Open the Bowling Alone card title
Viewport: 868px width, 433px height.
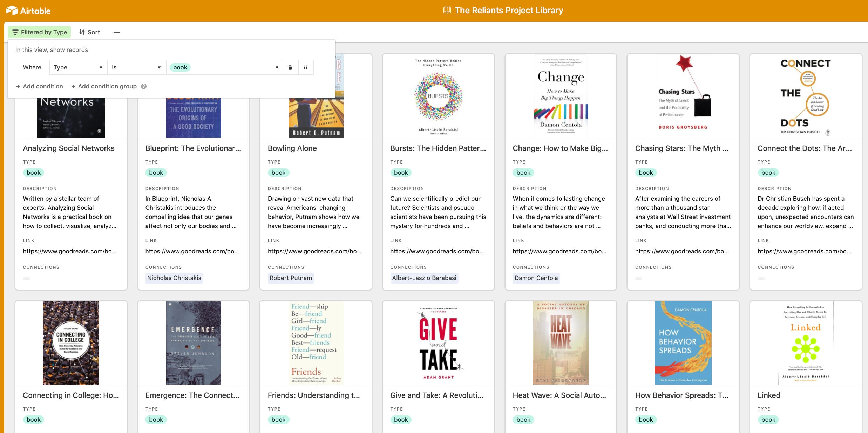coord(292,148)
